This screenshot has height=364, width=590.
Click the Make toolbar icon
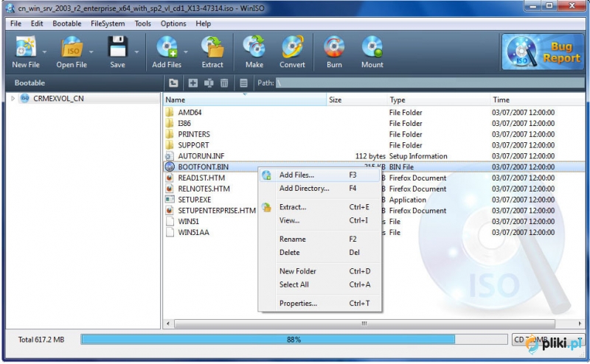tap(254, 47)
